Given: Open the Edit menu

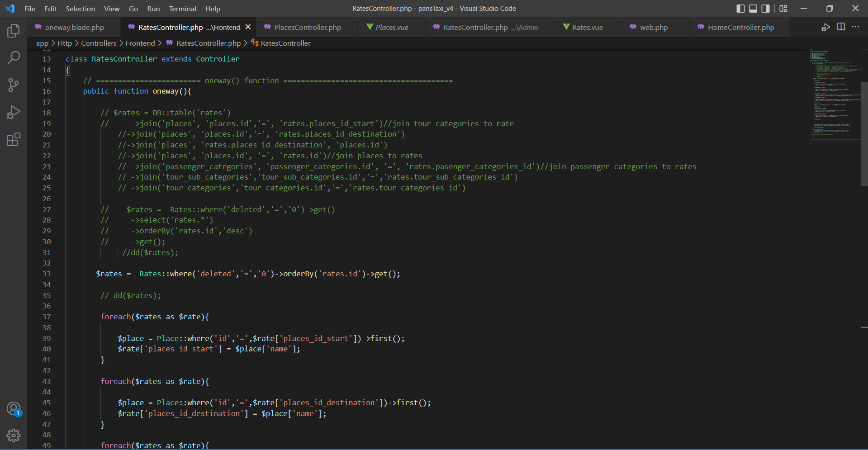Looking at the screenshot, I should (x=50, y=9).
